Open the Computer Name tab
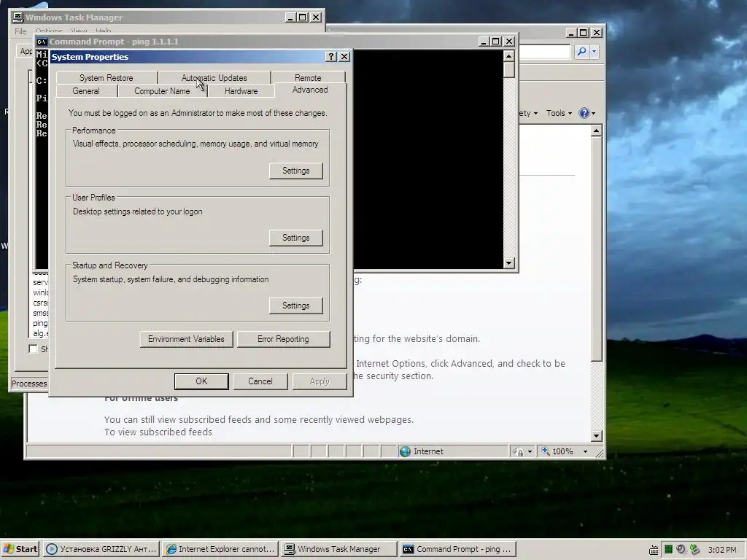The image size is (747, 560). [162, 91]
